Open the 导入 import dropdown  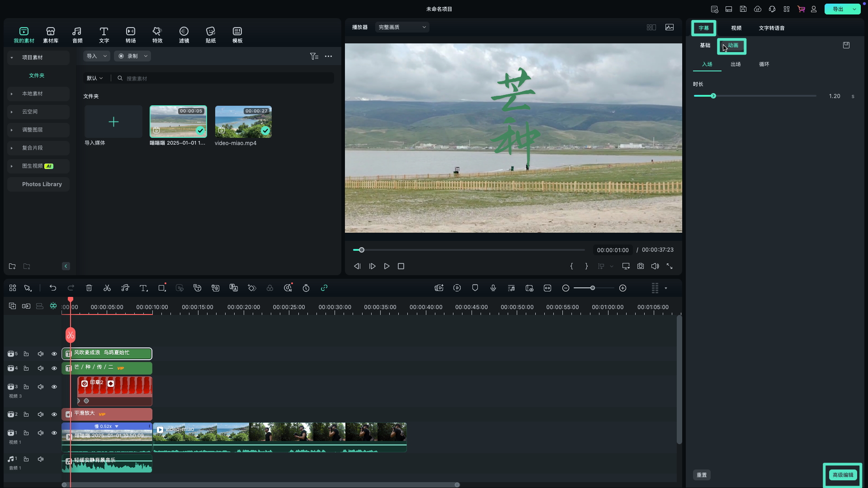[x=97, y=56]
